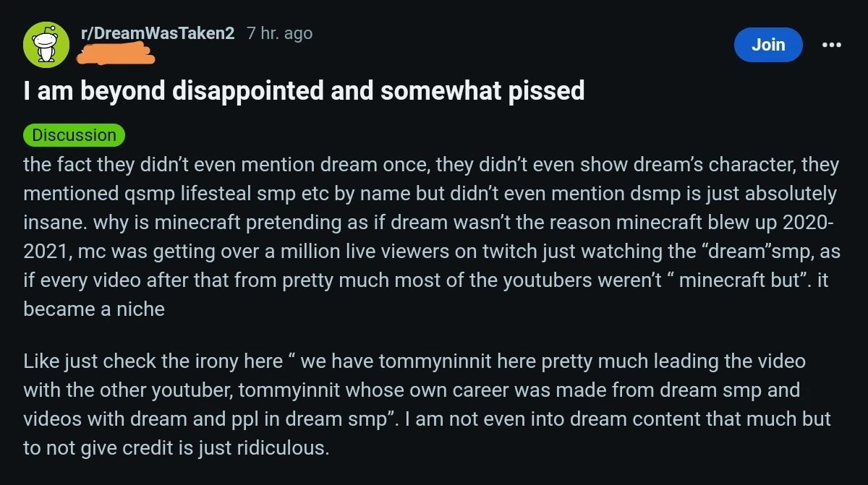Click the green Discussion pill
The width and height of the screenshot is (868, 485).
(74, 134)
